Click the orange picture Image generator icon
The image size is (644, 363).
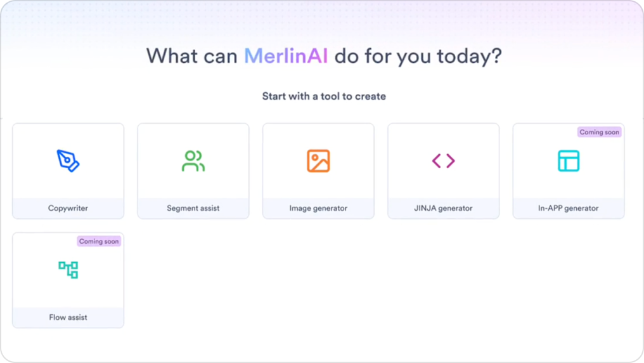[x=318, y=161]
